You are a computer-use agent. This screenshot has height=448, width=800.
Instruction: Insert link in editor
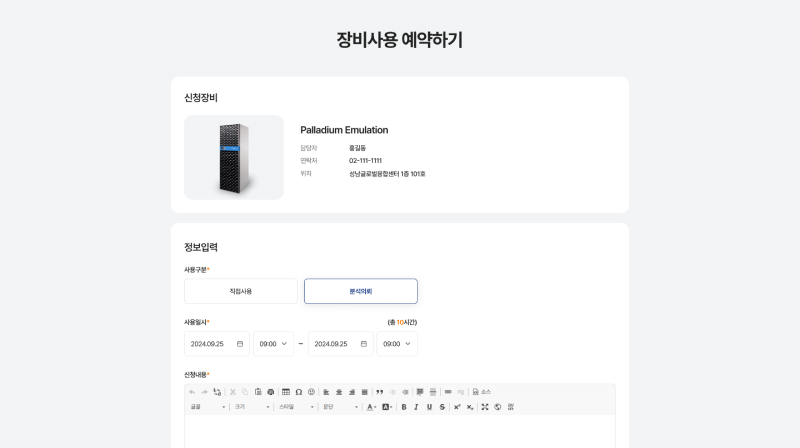pos(448,392)
